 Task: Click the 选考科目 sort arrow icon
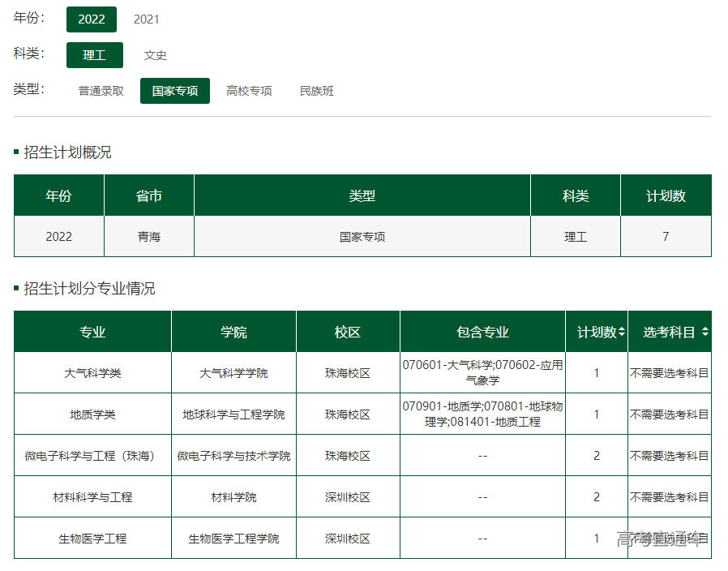click(704, 333)
